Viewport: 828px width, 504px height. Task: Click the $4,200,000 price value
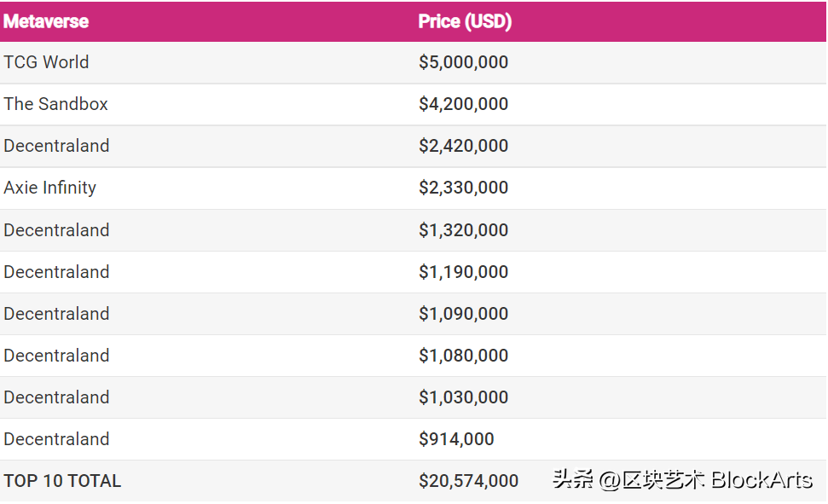[463, 104]
